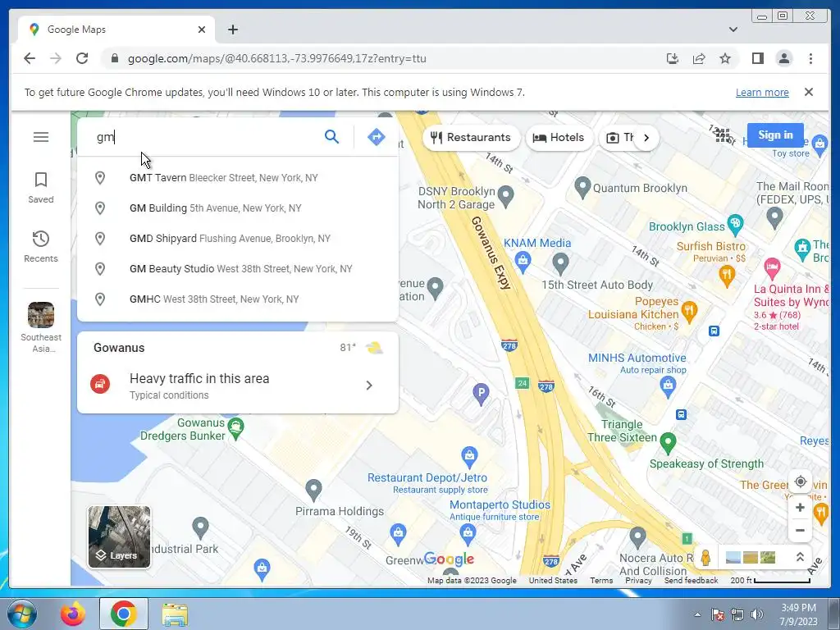Screen dimensions: 840x630
Task: Launch Firefox from the taskbar
Action: click(73, 614)
